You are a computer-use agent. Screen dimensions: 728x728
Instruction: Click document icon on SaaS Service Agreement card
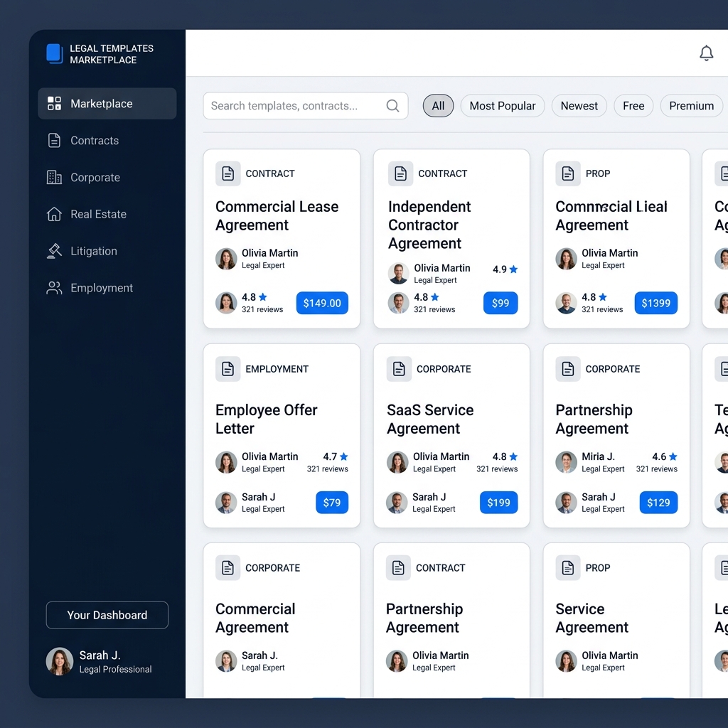399,369
